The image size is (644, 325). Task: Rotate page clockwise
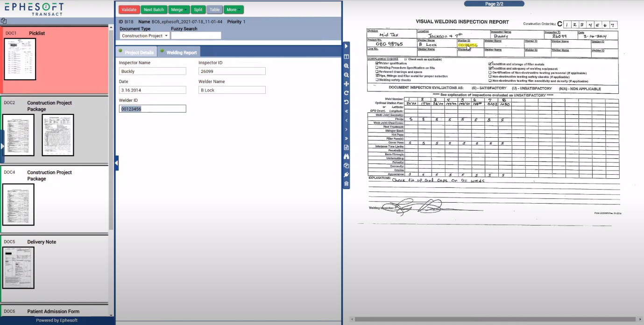[346, 93]
